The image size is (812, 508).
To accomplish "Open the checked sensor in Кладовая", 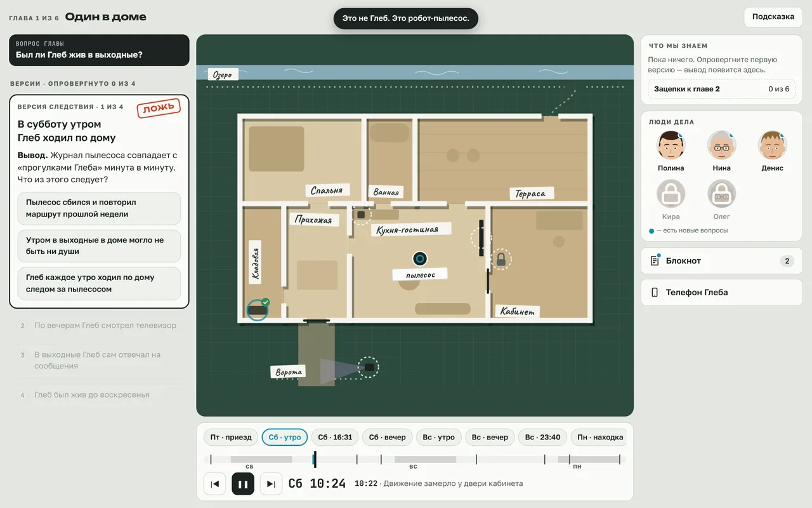I will coord(258,309).
